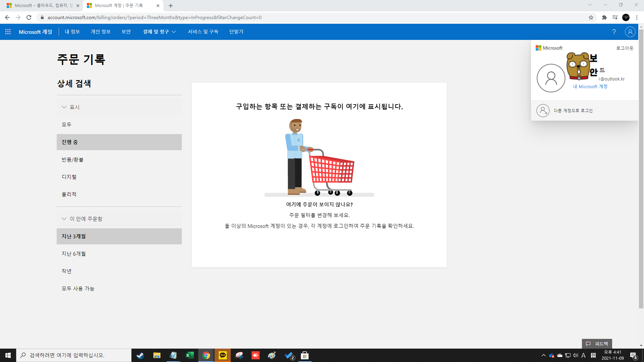Open Excel from the taskbar

click(190, 355)
